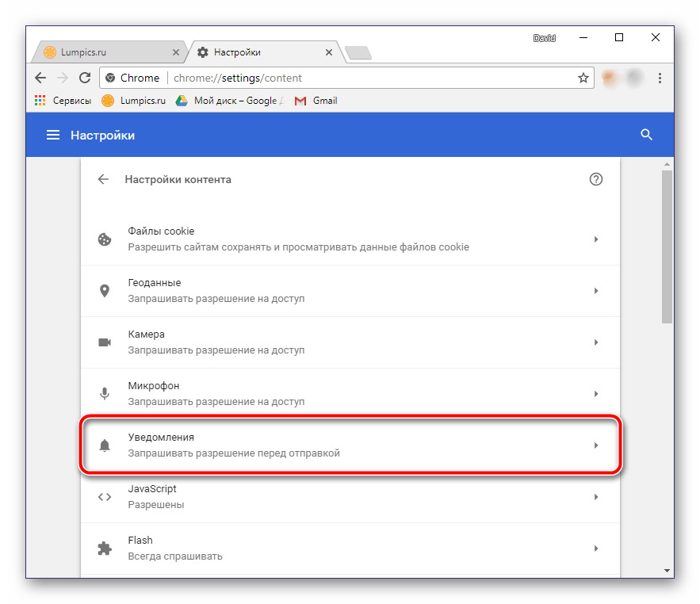The height and width of the screenshot is (604, 700).
Task: Open the hamburger menu beside Настройки
Action: click(53, 135)
